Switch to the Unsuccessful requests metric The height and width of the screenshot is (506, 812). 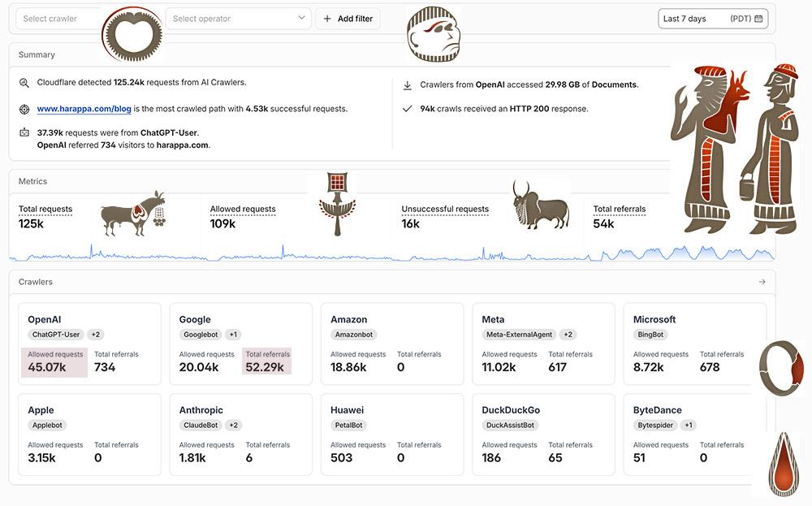(x=445, y=210)
